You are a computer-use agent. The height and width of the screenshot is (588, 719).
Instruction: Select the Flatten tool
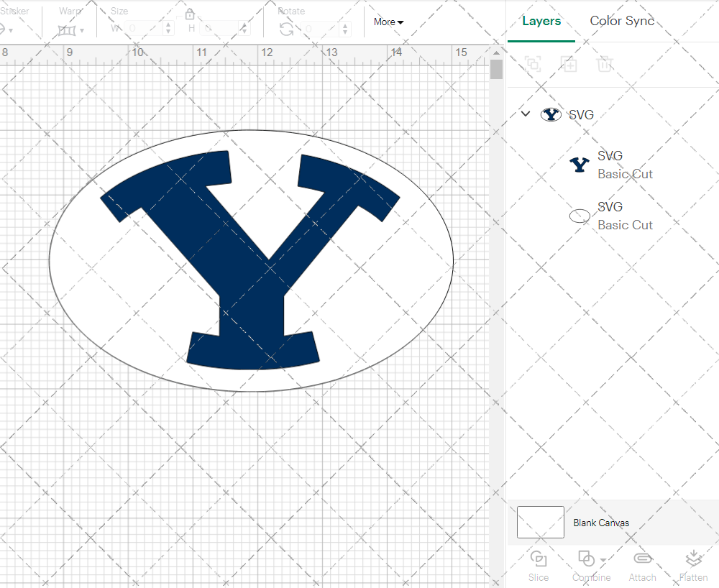[x=693, y=565]
